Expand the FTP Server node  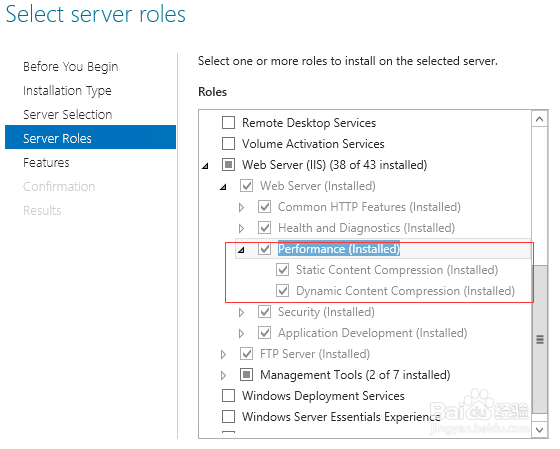(x=224, y=354)
